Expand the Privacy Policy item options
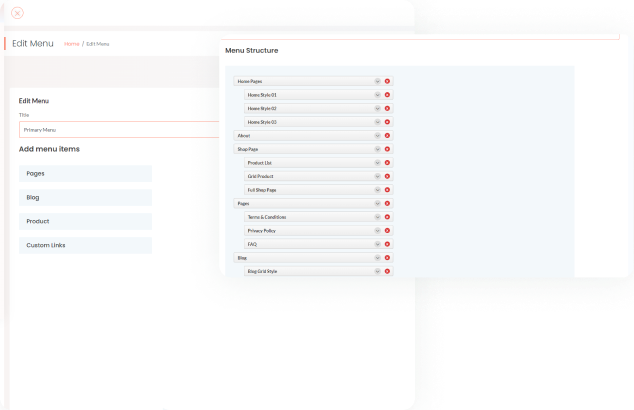 (377, 230)
